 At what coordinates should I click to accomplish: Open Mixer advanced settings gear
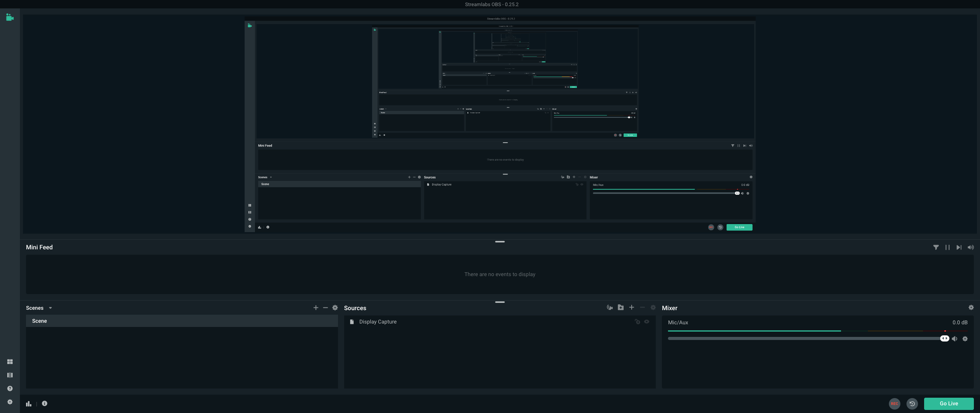click(971, 307)
